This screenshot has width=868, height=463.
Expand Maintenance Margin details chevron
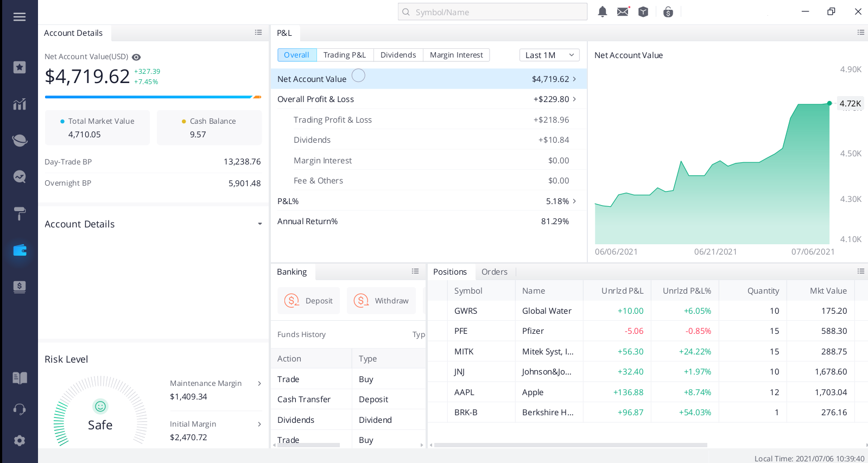(259, 384)
